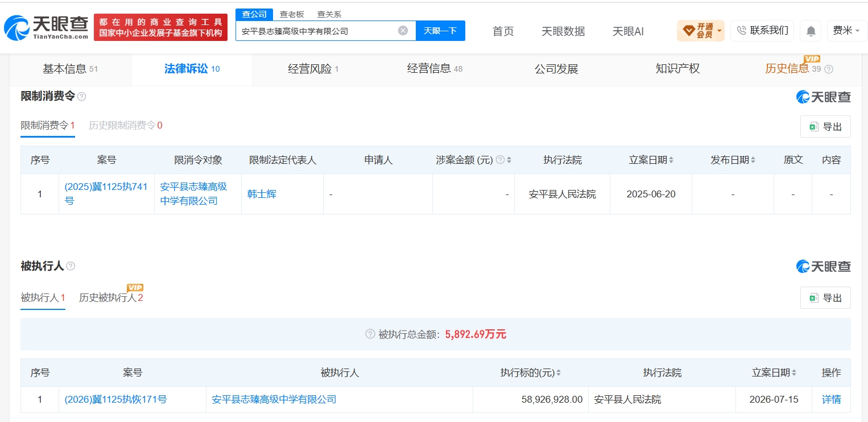Click the TianYanCha logo in the header
The height and width of the screenshot is (422, 868).
[x=46, y=27]
